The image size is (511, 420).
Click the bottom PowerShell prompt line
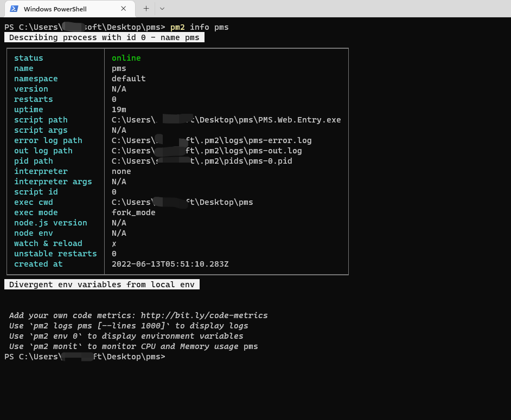(x=84, y=357)
